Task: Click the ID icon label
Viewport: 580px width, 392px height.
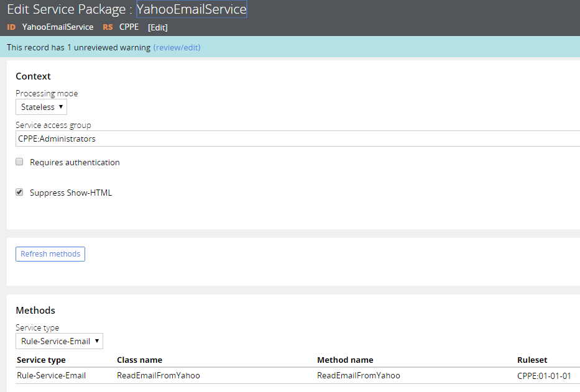Action: (11, 27)
